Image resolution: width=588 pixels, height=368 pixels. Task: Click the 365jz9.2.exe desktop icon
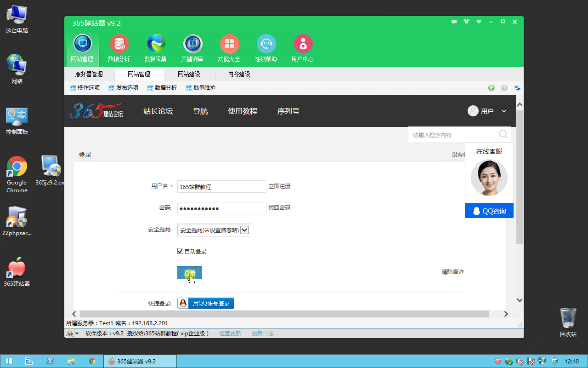pyautogui.click(x=50, y=170)
